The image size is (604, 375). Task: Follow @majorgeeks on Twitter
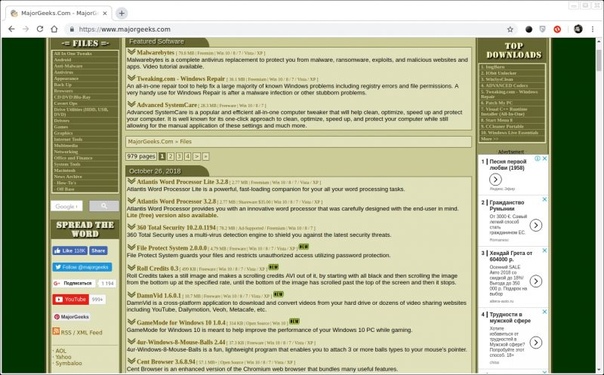pyautogui.click(x=82, y=267)
